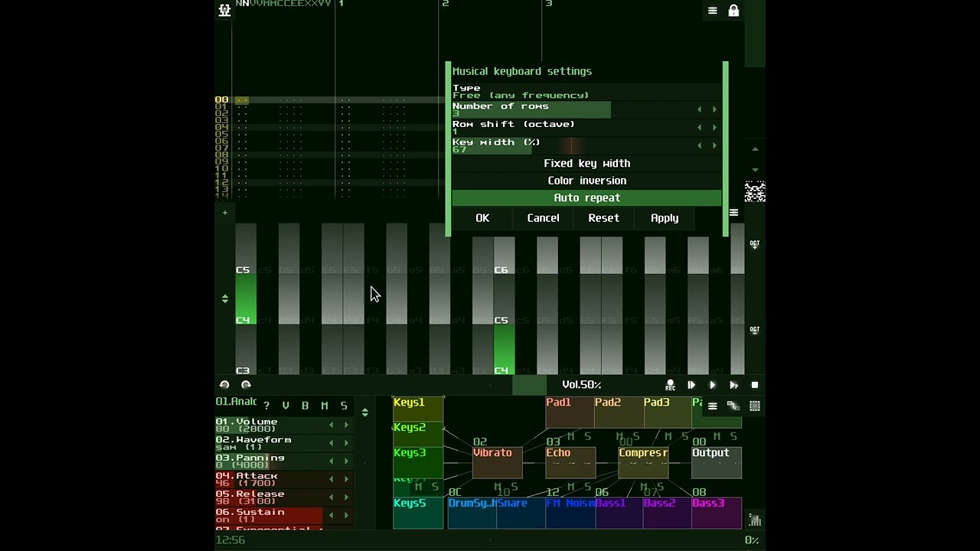Click undo arrow icon
Image resolution: width=980 pixels, height=551 pixels.
pyautogui.click(x=224, y=385)
